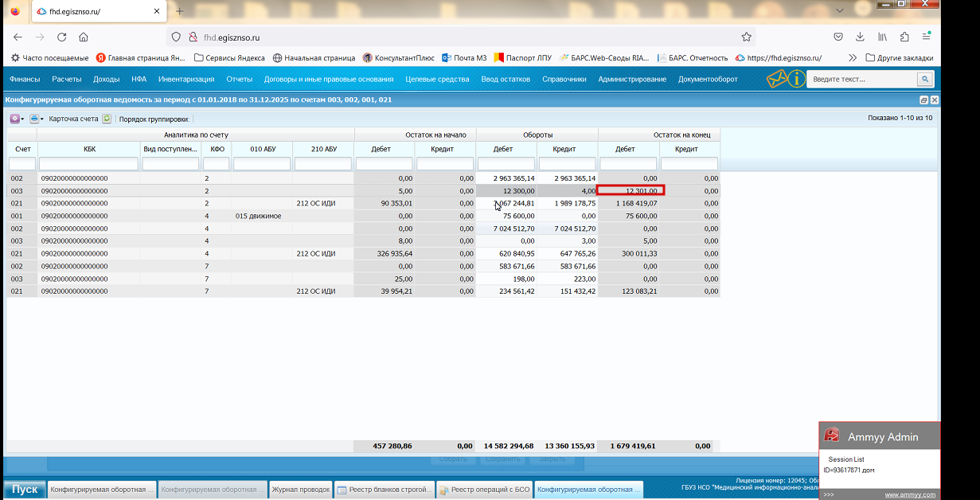The image size is (980, 500).
Task: Open the extensions puzzle icon
Action: pyautogui.click(x=904, y=37)
